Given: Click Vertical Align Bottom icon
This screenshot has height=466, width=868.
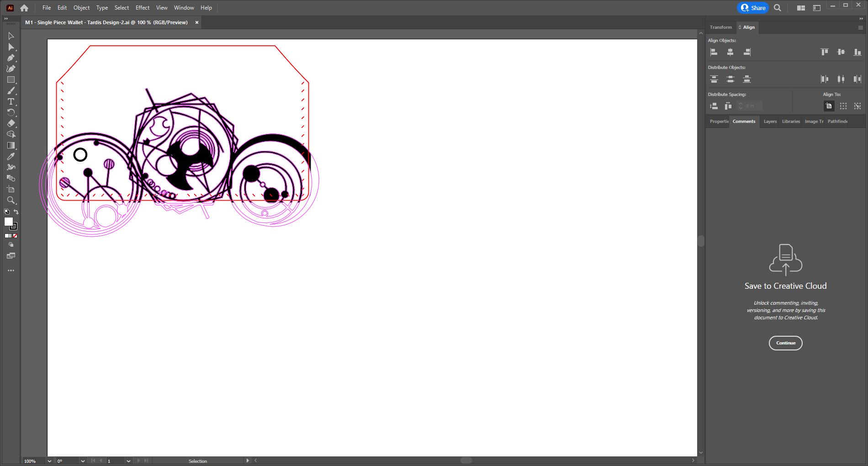Looking at the screenshot, I should 857,52.
